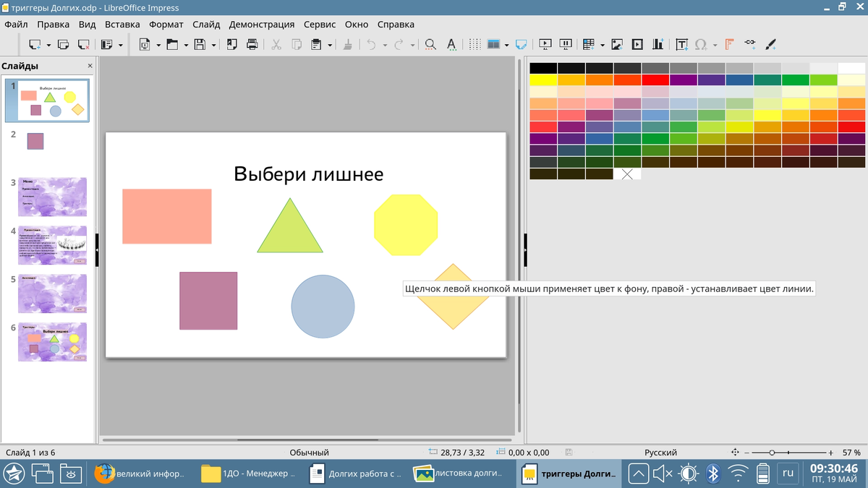Image resolution: width=868 pixels, height=488 pixels.
Task: Open the Справка menu
Action: tap(396, 24)
